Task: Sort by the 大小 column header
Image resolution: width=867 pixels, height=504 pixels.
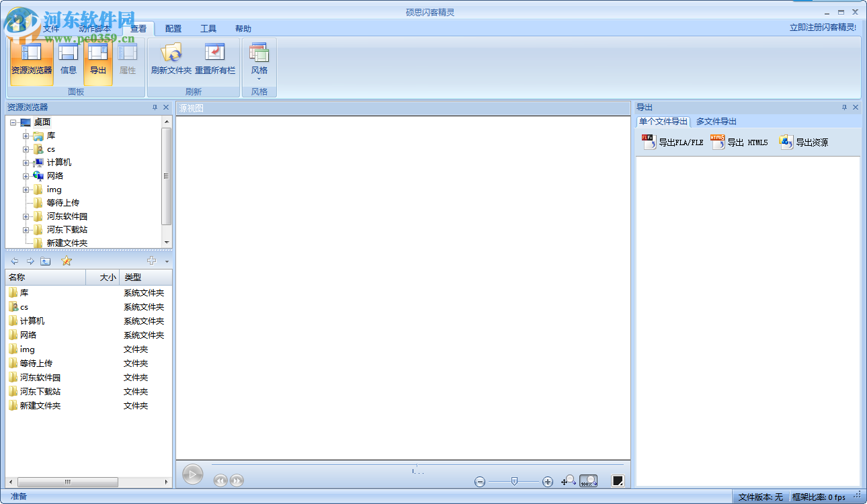Action: click(x=103, y=277)
